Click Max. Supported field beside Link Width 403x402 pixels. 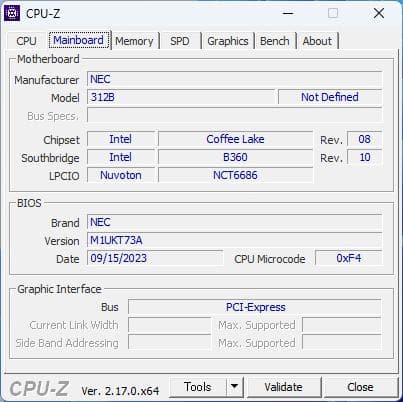point(342,325)
